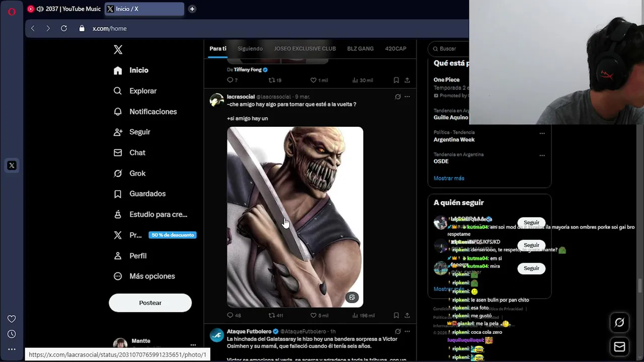Click the X logo above Inicio

[x=118, y=49]
